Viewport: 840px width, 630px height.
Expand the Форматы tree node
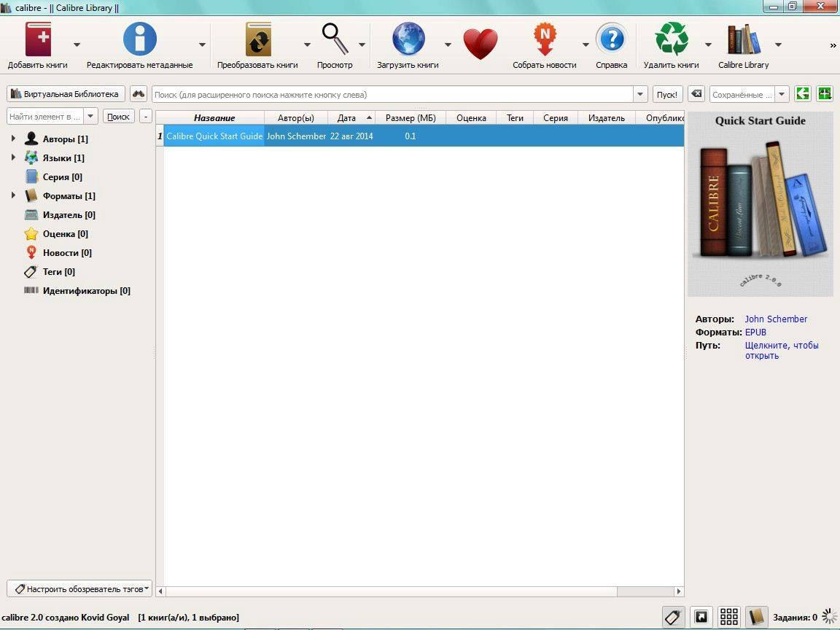pos(13,195)
